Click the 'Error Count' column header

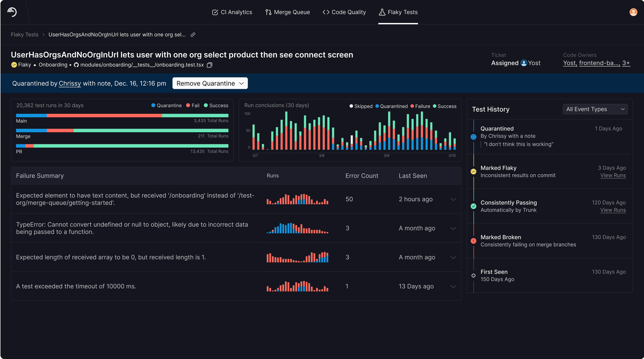point(362,176)
